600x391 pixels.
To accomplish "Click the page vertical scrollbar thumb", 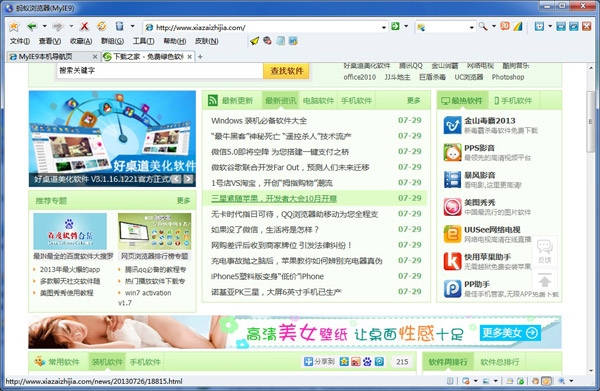I will 590,122.
